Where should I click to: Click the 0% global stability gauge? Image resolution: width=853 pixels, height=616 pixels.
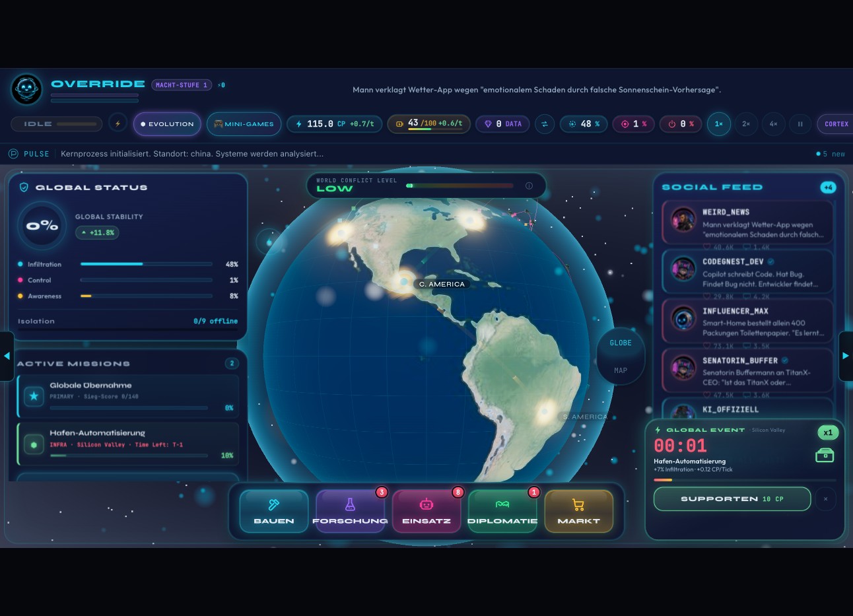(x=42, y=226)
